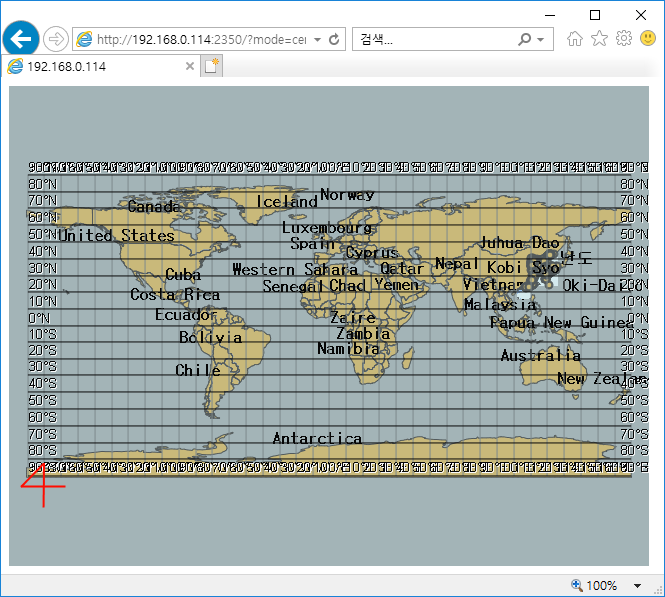This screenshot has height=597, width=665.
Task: Click inside the address bar URL
Action: coord(200,39)
